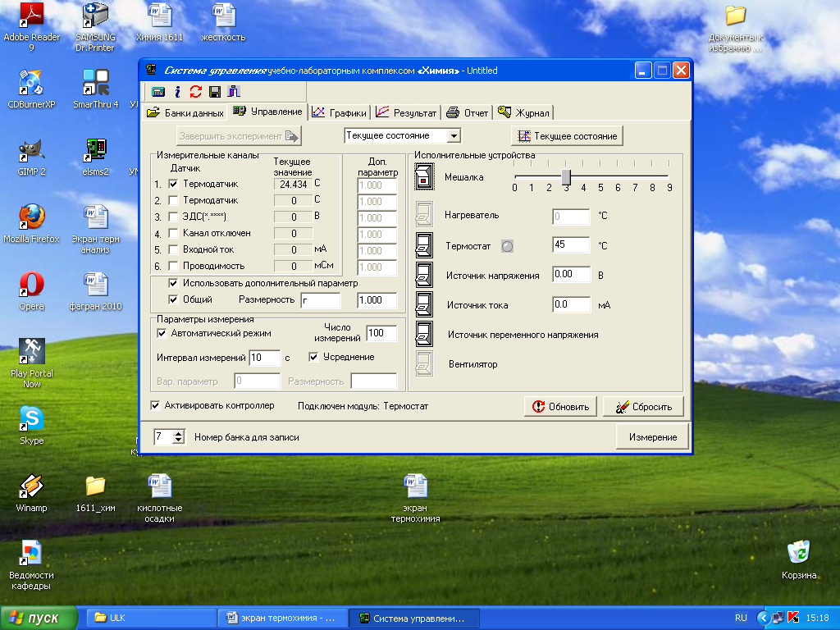
Task: Click the Источник напряжения value field
Action: coord(571,274)
